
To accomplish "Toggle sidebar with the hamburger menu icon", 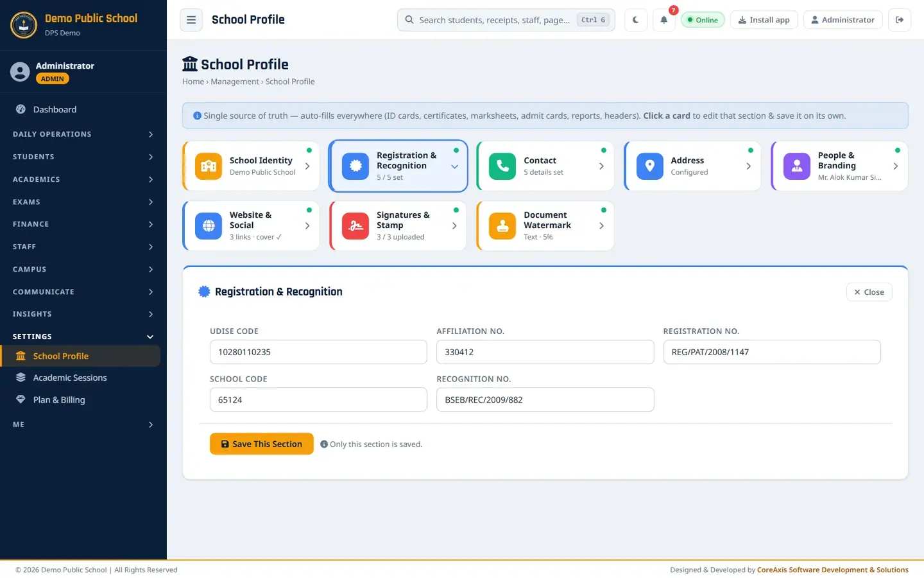I will [x=191, y=20].
